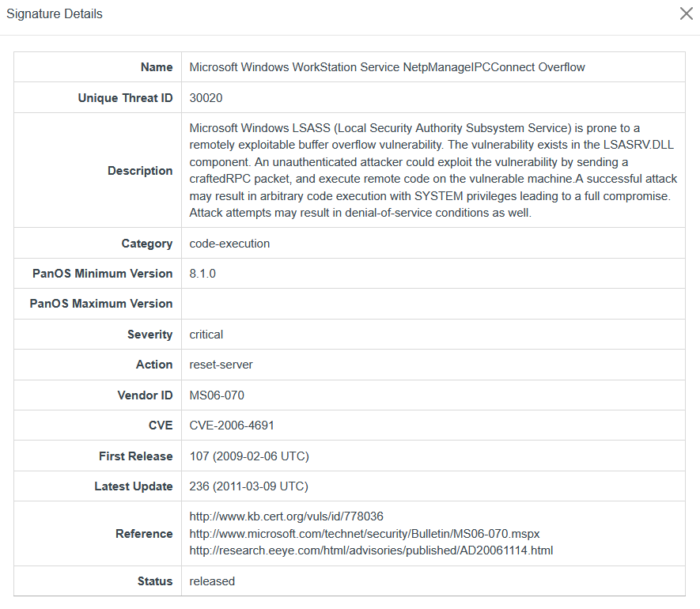Open the research.eeye.com advisory link
The height and width of the screenshot is (609, 700).
click(371, 550)
